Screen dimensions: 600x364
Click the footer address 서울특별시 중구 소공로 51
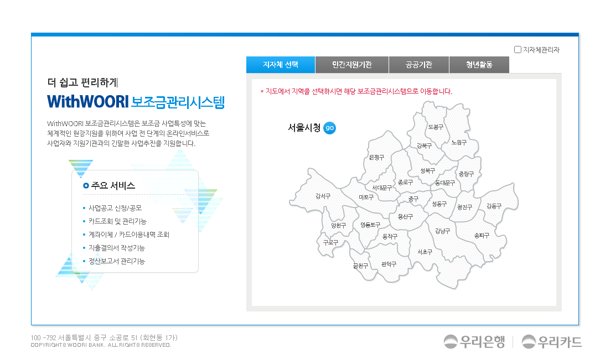104,337
